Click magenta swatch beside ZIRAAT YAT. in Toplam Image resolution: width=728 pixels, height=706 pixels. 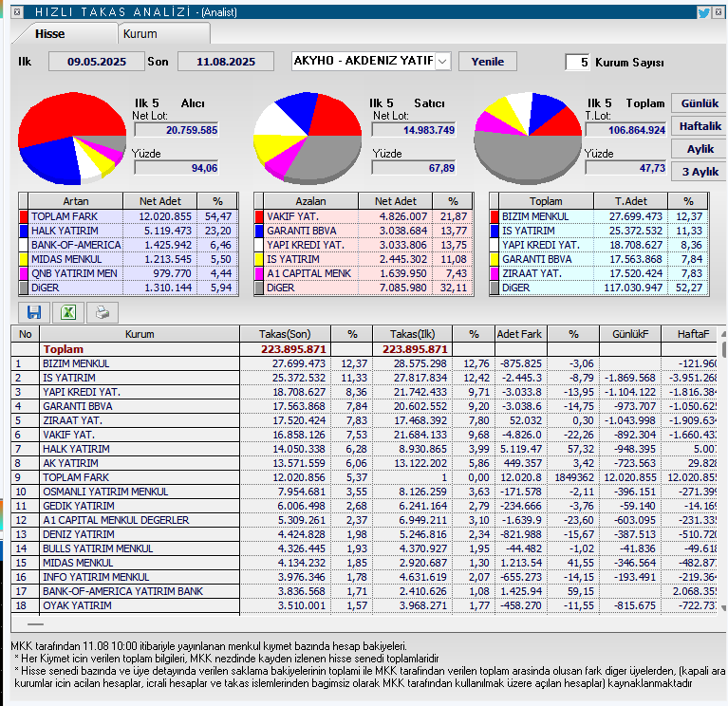click(495, 273)
